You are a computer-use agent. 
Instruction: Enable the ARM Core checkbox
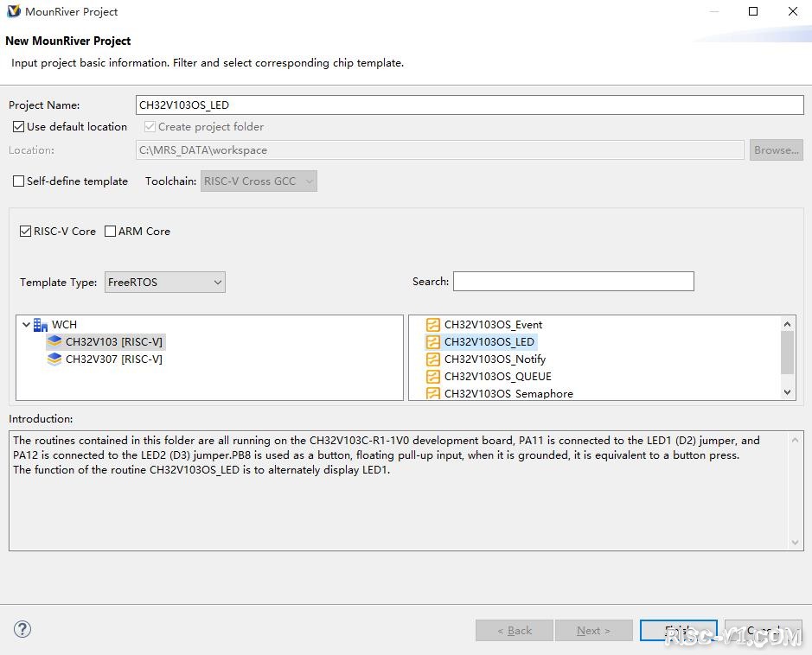coord(110,232)
